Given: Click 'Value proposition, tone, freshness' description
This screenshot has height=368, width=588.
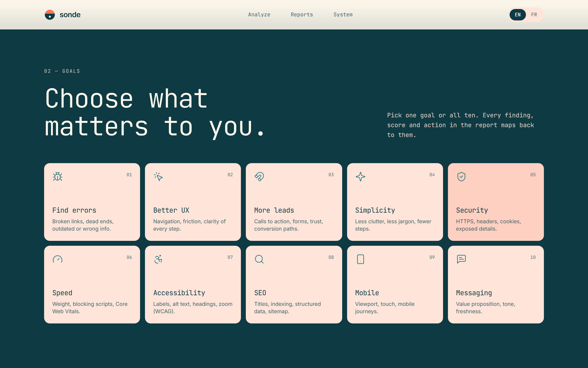Looking at the screenshot, I should tap(486, 308).
